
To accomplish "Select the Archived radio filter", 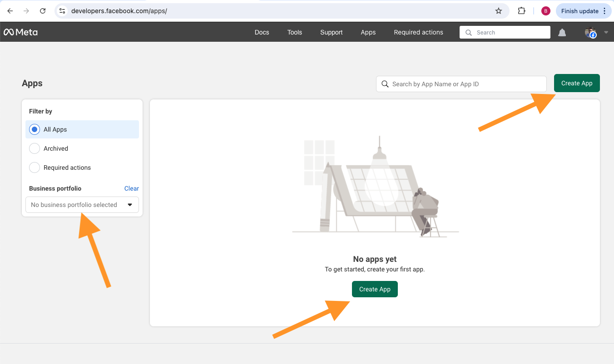I will (35, 148).
